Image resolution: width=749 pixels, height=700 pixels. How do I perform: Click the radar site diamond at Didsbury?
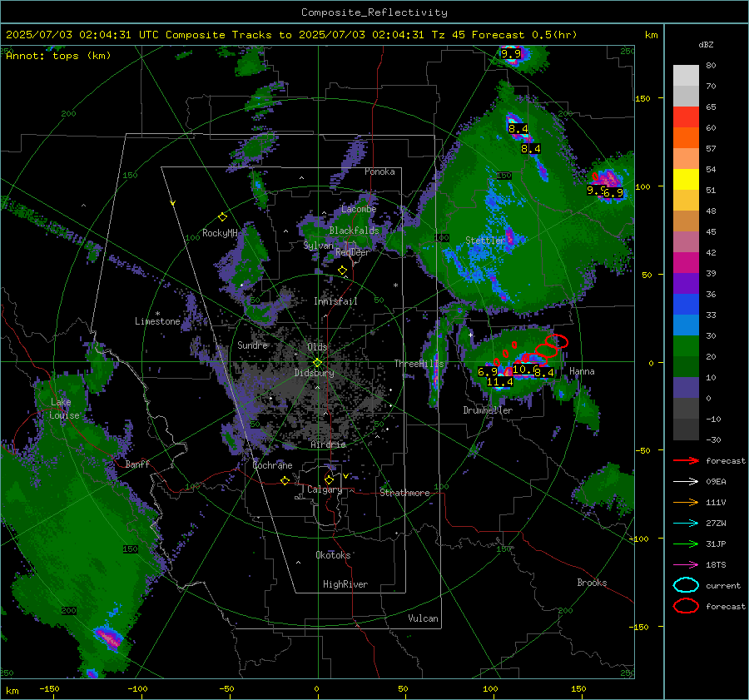pyautogui.click(x=317, y=363)
